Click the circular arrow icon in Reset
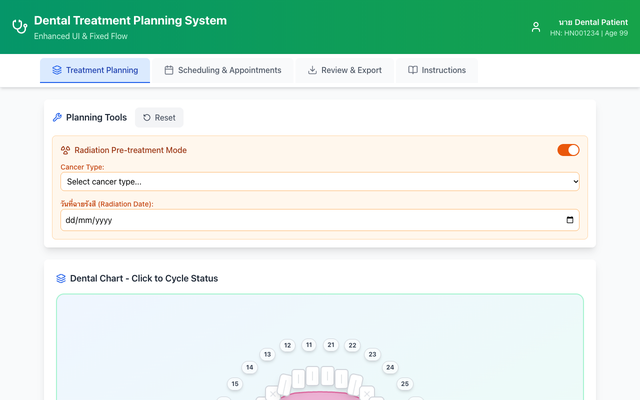This screenshot has height=400, width=640. pyautogui.click(x=147, y=118)
